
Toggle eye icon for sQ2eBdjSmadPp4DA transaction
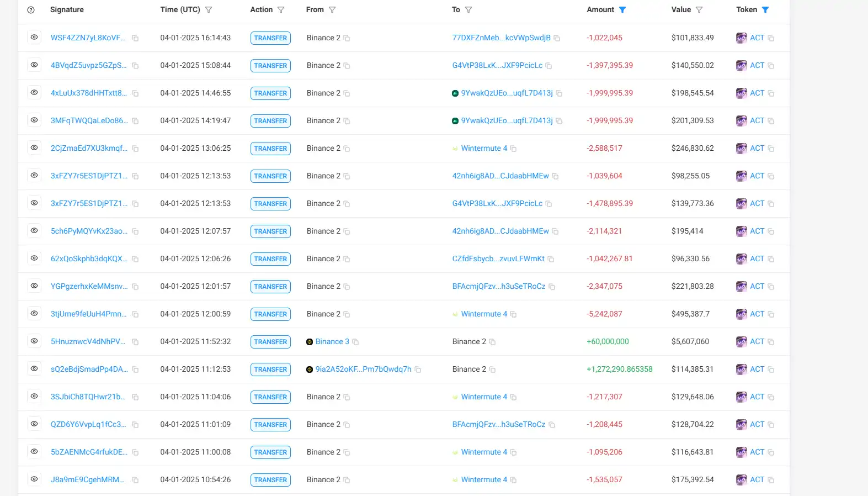click(34, 368)
